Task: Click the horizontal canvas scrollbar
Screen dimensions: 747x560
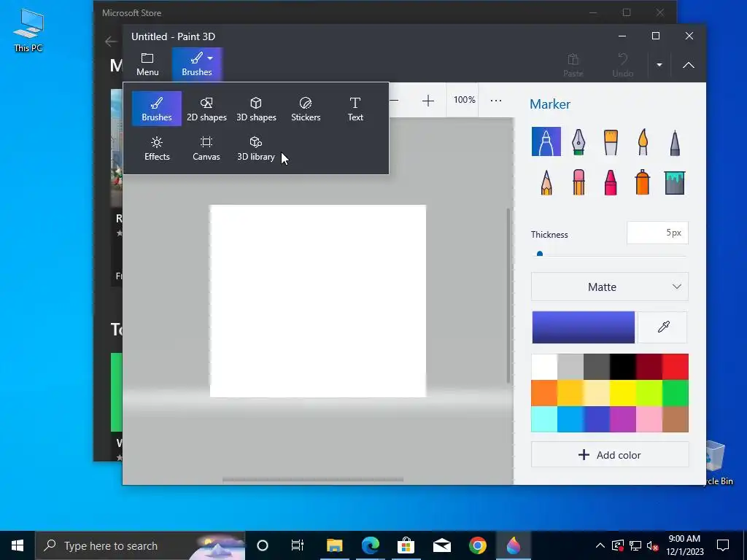Action: (313, 480)
